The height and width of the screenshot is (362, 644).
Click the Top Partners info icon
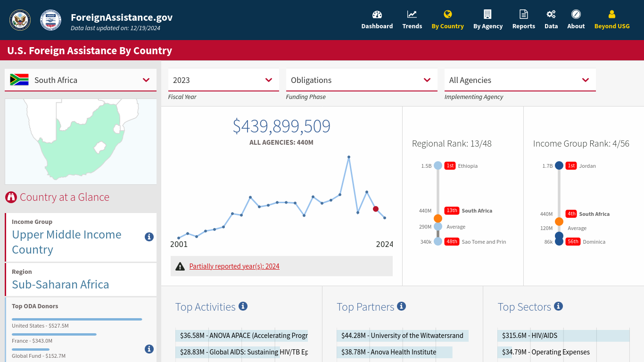point(401,306)
